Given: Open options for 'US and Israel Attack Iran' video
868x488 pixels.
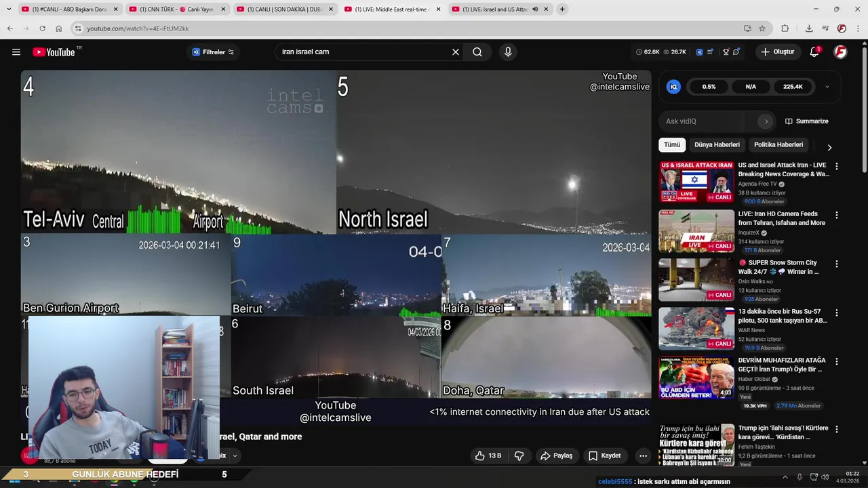Looking at the screenshot, I should (x=836, y=166).
